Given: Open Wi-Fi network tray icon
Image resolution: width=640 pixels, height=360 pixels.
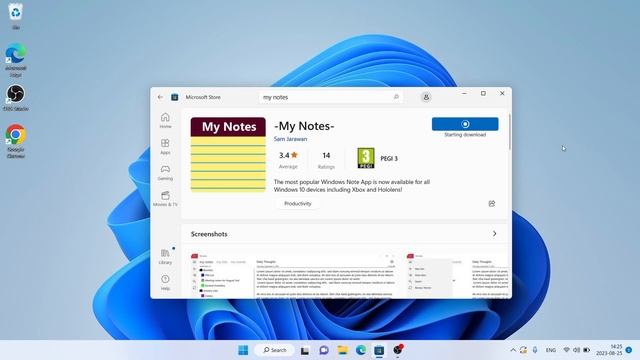Looking at the screenshot, I should tap(567, 350).
